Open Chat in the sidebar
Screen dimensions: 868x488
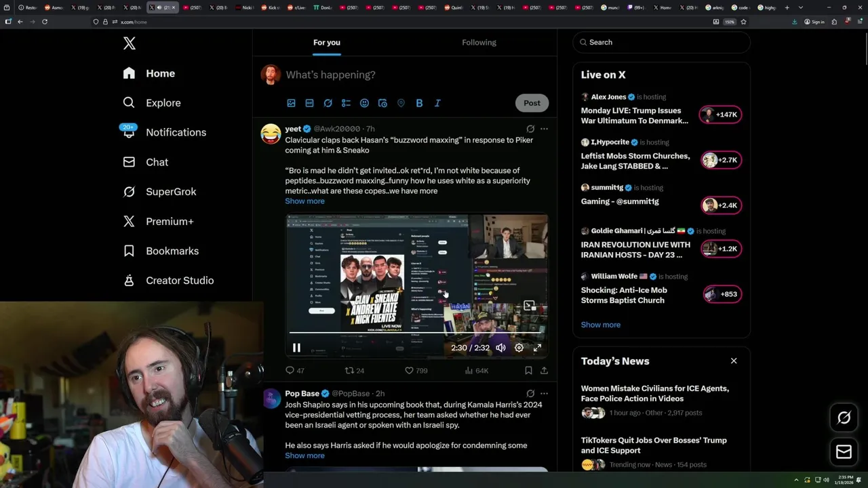click(x=145, y=162)
